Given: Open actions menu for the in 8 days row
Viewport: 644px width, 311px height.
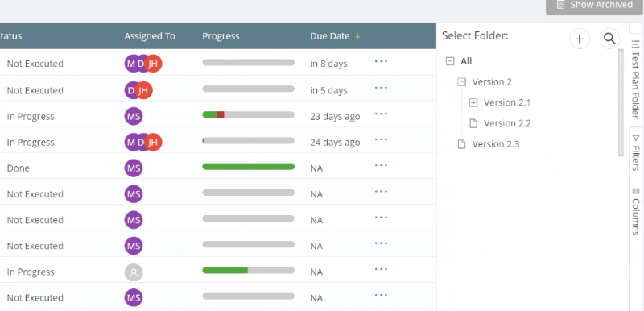Looking at the screenshot, I should coord(381,62).
